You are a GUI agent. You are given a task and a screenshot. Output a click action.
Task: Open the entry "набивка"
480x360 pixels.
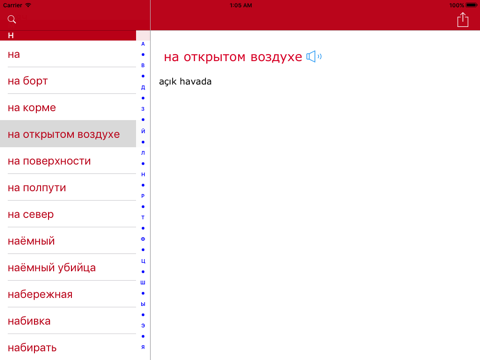[68, 321]
